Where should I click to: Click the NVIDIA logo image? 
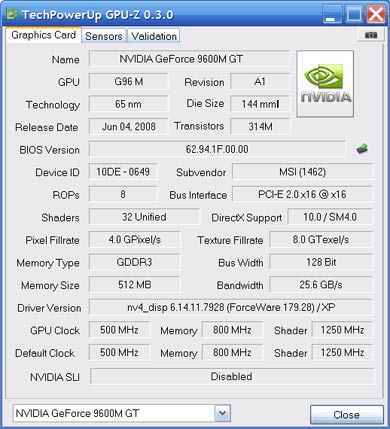(x=325, y=84)
